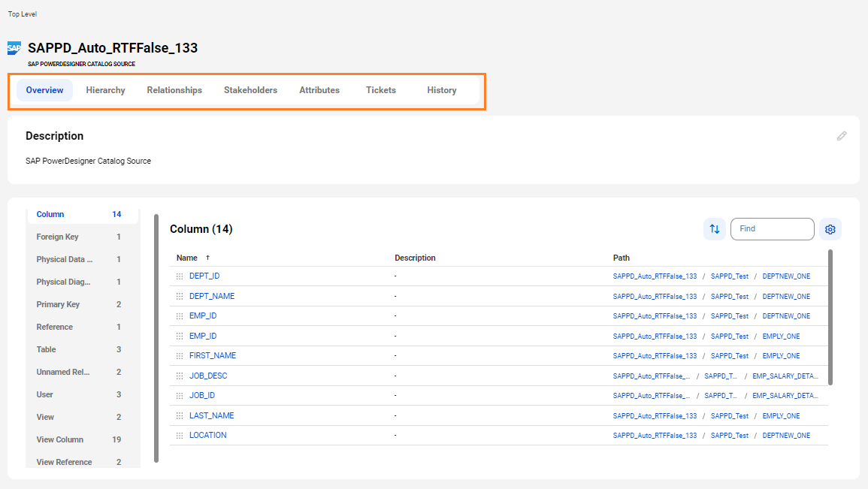Image resolution: width=868 pixels, height=489 pixels.
Task: Open the FIRST_NAME column link
Action: [213, 356]
